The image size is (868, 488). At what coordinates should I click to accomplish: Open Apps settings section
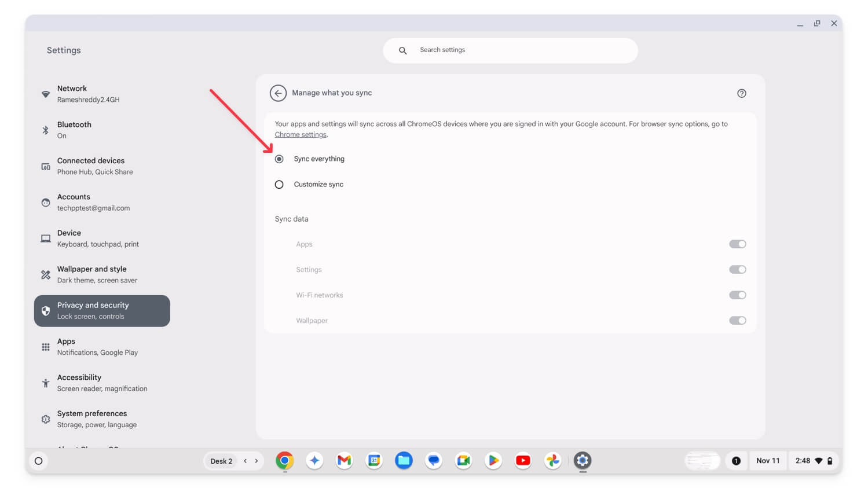pyautogui.click(x=102, y=347)
